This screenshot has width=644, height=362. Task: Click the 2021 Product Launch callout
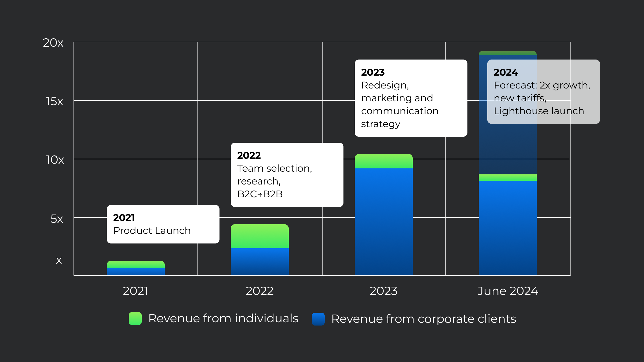tap(163, 224)
